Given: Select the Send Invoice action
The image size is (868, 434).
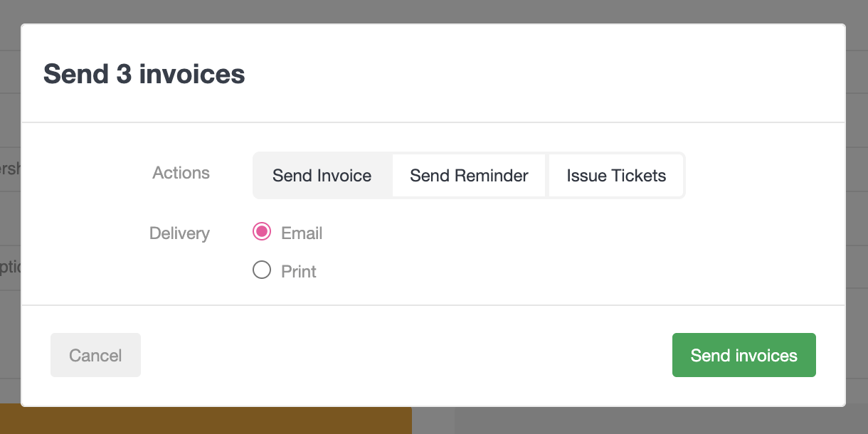Looking at the screenshot, I should (x=322, y=176).
